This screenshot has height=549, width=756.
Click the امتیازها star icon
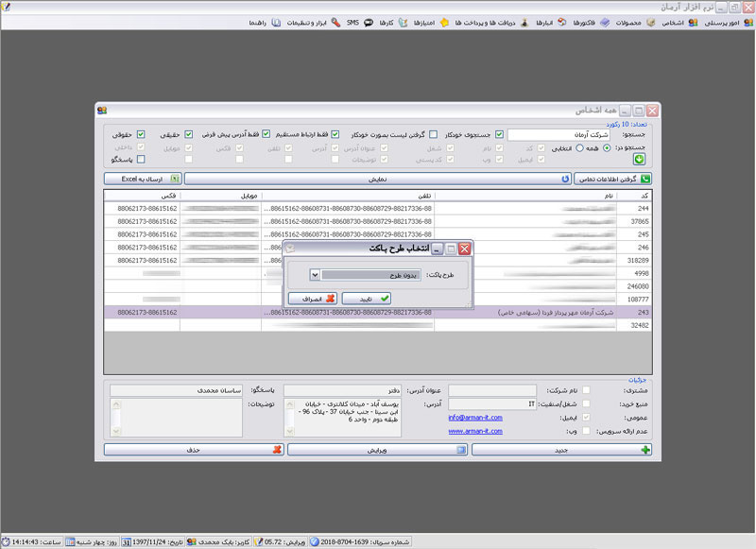pos(444,23)
